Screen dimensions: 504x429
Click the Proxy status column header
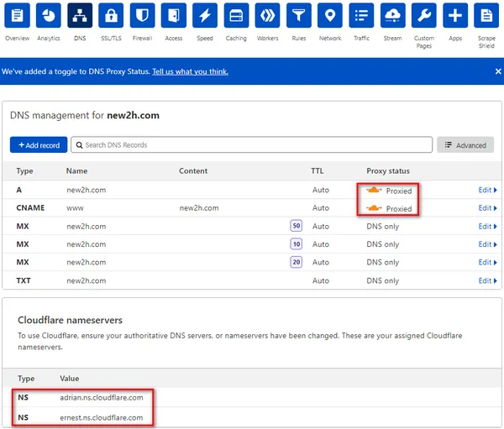388,171
